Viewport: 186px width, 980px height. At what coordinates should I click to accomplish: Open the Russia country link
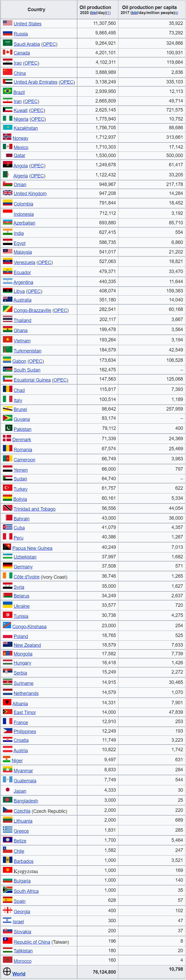click(x=21, y=34)
